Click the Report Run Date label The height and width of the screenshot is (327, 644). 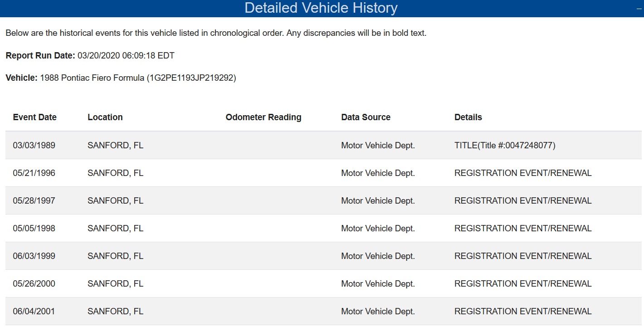pyautogui.click(x=40, y=56)
